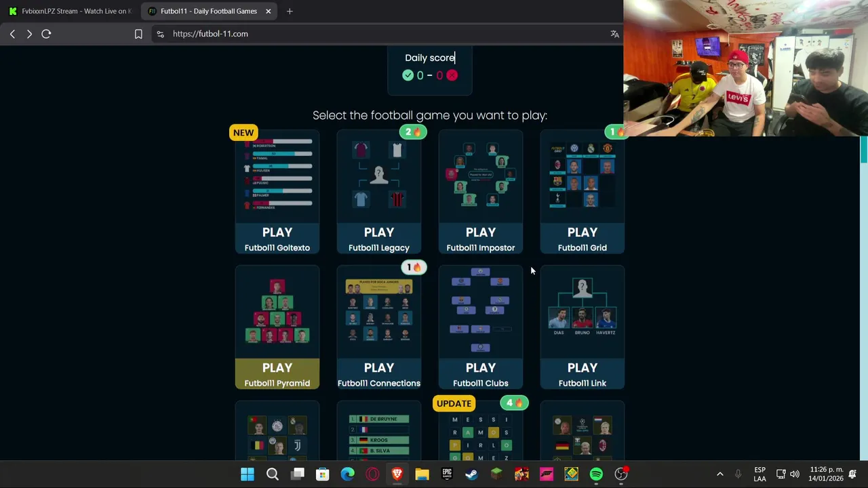This screenshot has height=488, width=868.
Task: Open the De Bruyne ranking list game
Action: click(378, 431)
